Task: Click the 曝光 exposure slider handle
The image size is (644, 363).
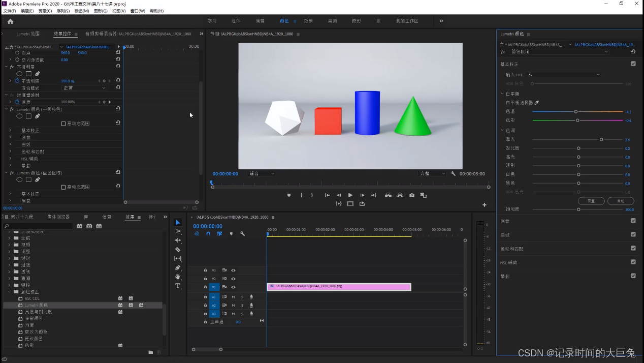Action: 601,139
